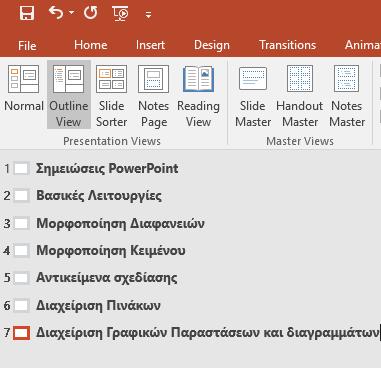The width and height of the screenshot is (381, 368).
Task: Click title 'Διαχείριση Γραφικών Παραστάσεων και διαγραμμάτων'
Action: pyautogui.click(x=207, y=333)
